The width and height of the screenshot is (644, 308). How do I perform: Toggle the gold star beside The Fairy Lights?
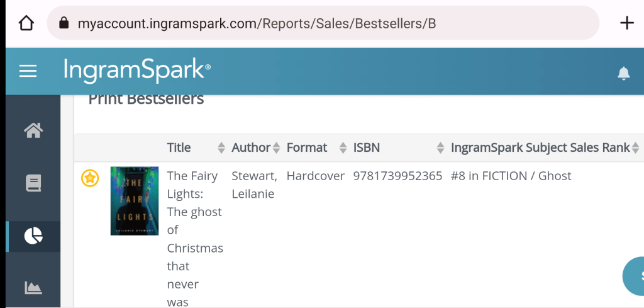(x=90, y=178)
